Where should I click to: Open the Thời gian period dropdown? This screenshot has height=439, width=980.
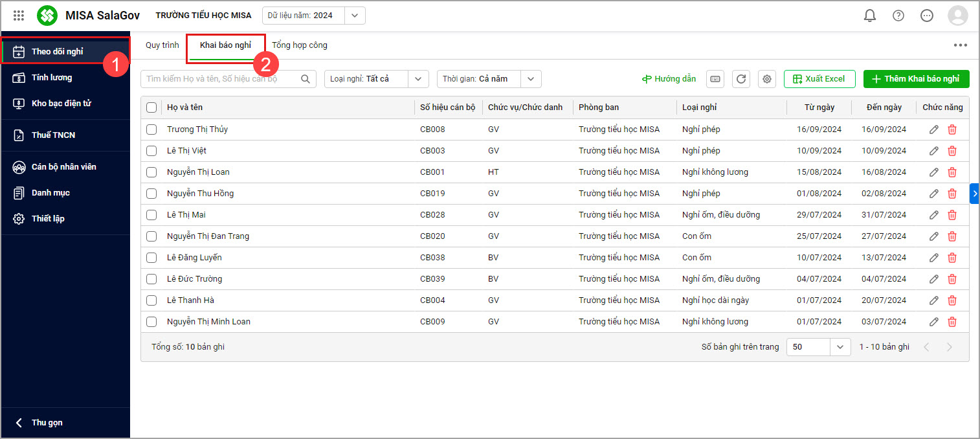pos(531,79)
